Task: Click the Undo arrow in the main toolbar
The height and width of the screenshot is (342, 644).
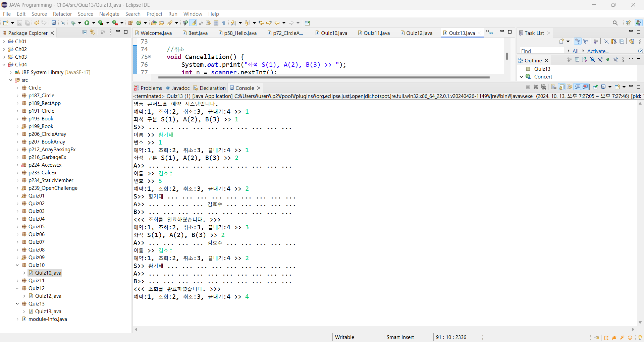Action: pos(37,23)
